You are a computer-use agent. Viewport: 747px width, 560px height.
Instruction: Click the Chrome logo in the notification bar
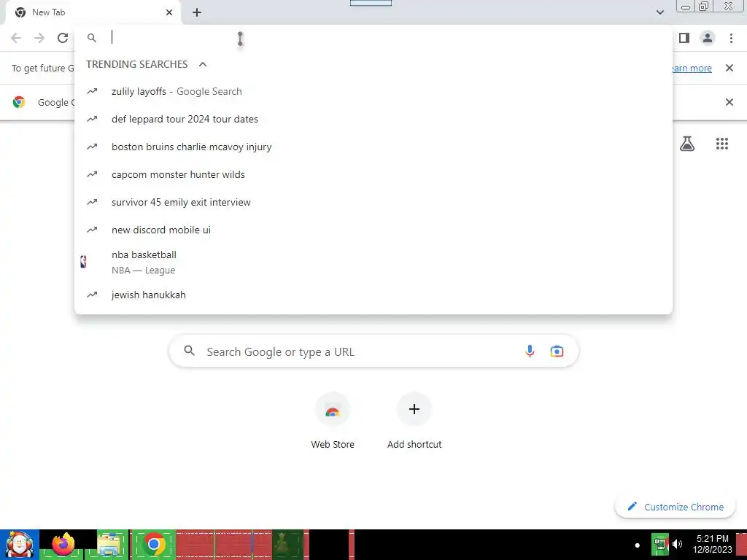point(19,102)
